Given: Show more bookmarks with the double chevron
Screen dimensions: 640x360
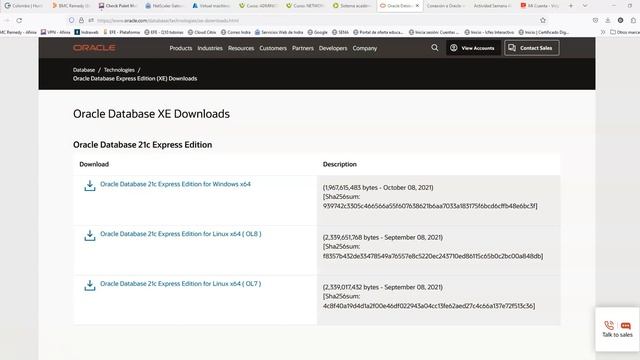Looking at the screenshot, I should (603, 32).
